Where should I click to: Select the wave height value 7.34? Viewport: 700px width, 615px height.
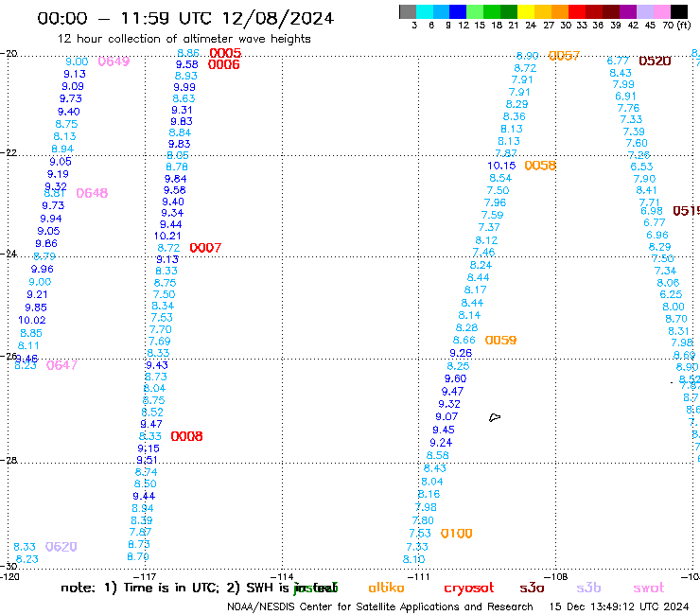[665, 271]
